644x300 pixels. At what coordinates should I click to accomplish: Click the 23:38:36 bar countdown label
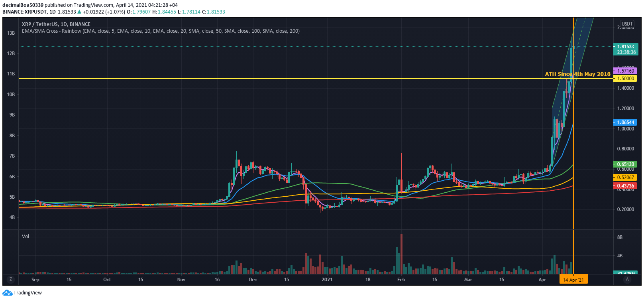pos(626,52)
